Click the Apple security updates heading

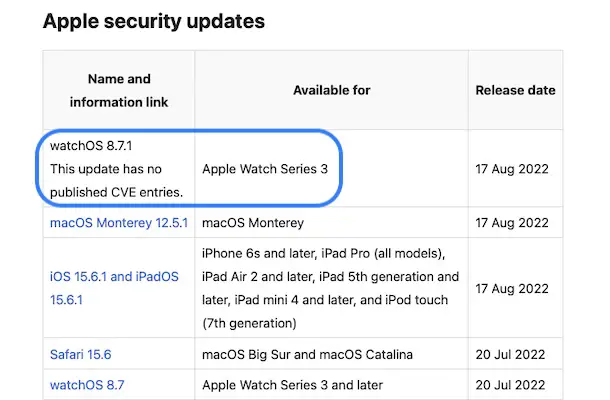tap(154, 20)
